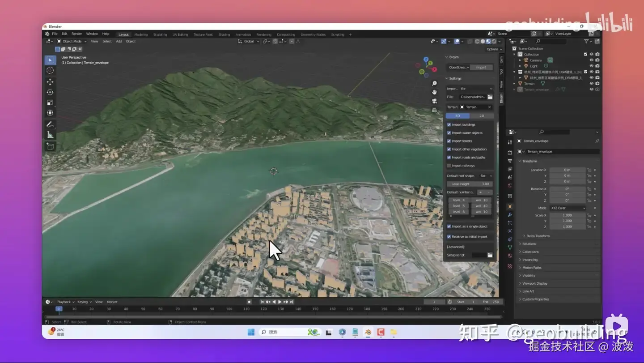
Task: Click the viewport zoom magnifier icon
Action: point(434,84)
